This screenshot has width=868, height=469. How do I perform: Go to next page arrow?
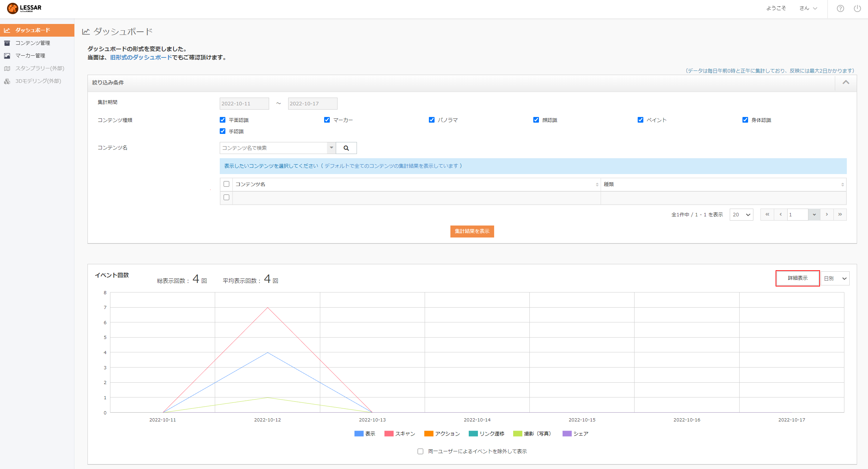point(827,214)
